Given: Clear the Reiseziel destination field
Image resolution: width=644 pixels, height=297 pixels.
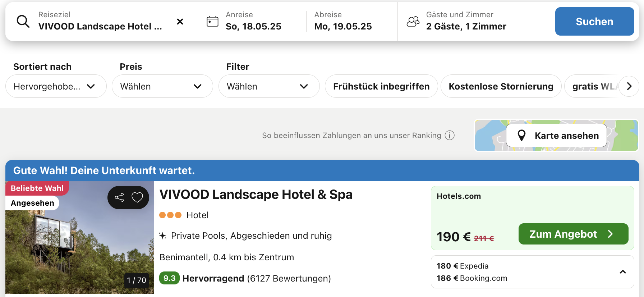Looking at the screenshot, I should [x=180, y=22].
